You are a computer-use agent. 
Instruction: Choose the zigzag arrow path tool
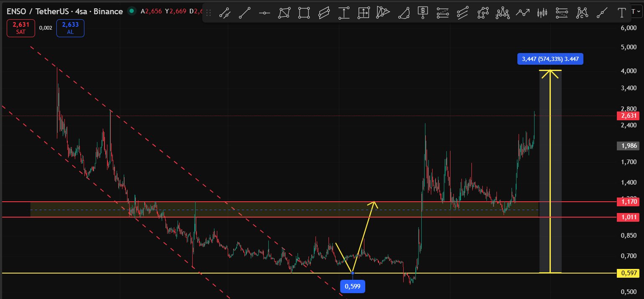pos(522,13)
